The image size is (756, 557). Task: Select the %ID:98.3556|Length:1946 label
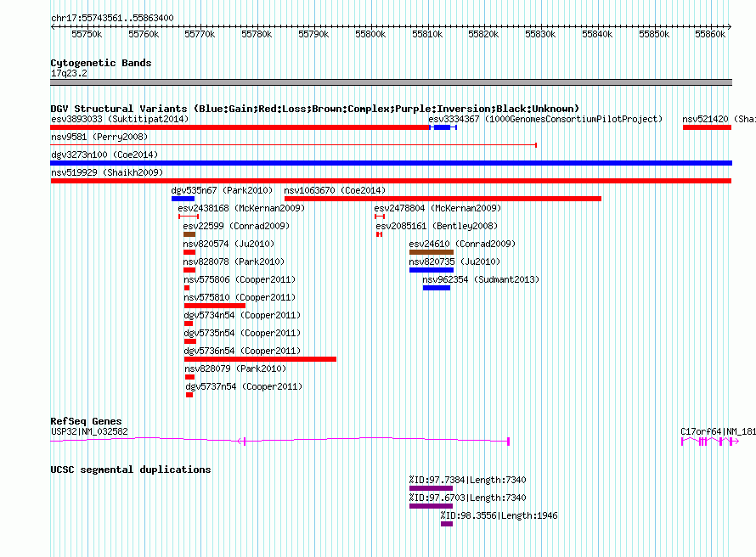[499, 515]
